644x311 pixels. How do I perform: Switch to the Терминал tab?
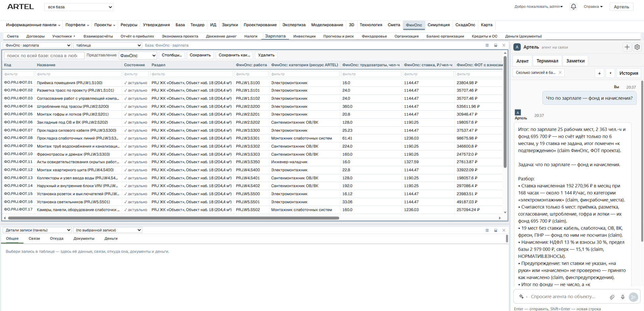point(547,61)
